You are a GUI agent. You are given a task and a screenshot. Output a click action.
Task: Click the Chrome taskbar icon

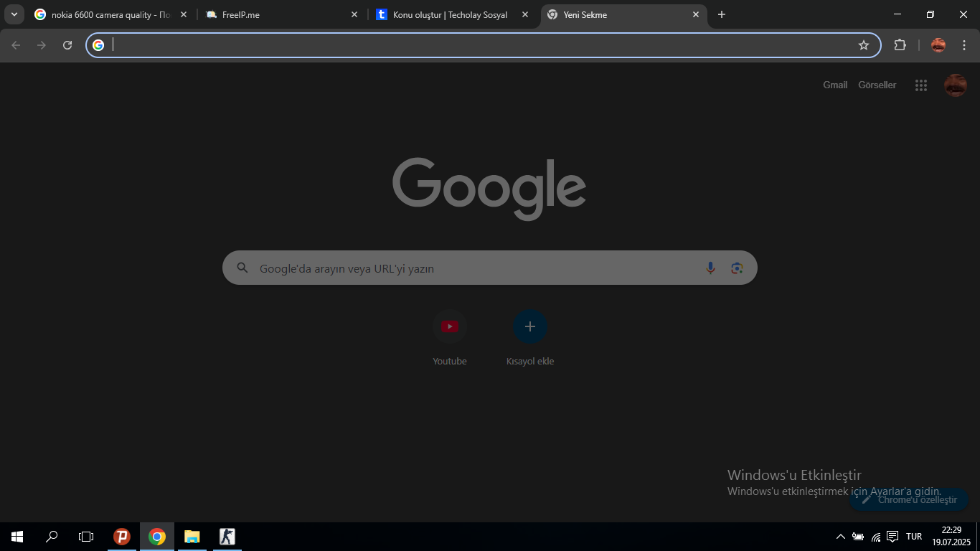[157, 537]
